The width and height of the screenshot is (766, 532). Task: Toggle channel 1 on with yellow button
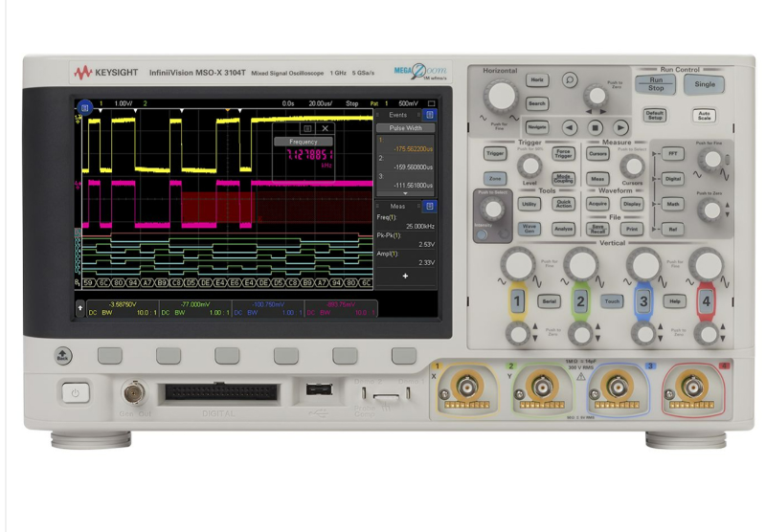[x=517, y=301]
